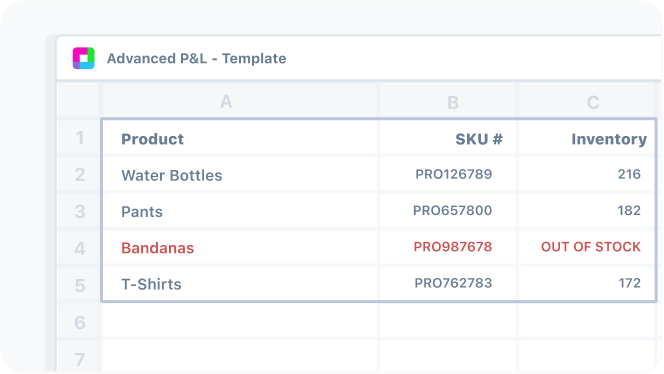This screenshot has height=374, width=664.
Task: Click the Advanced P&L - Template title
Action: [x=196, y=58]
